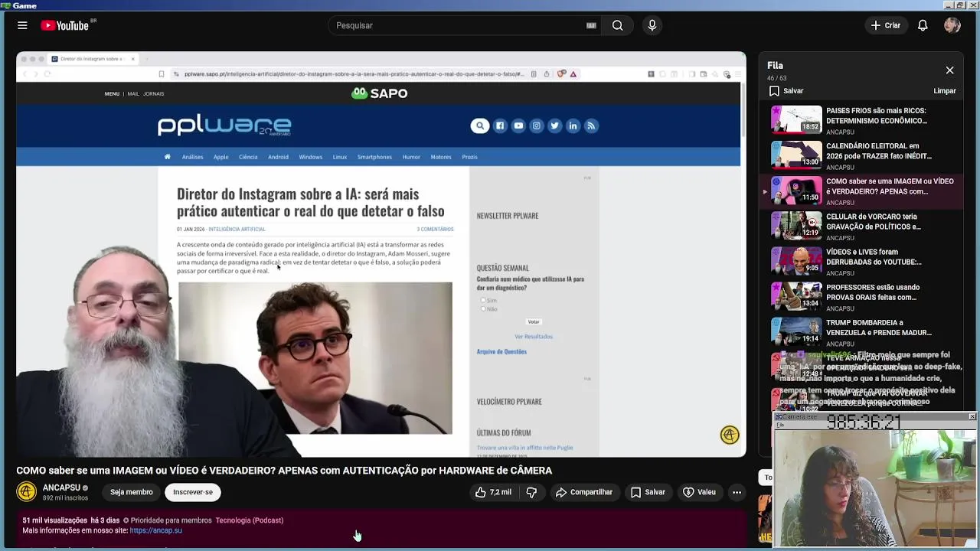980x551 pixels.
Task: Click pplware RSS feed icon
Action: point(591,126)
